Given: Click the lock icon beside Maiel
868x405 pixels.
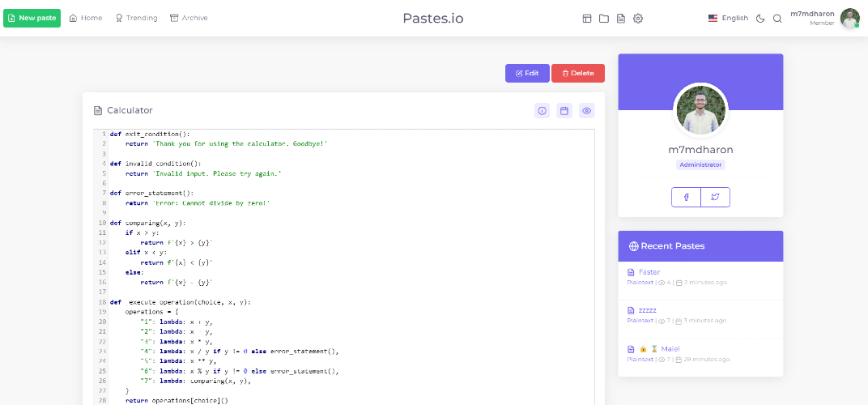Looking at the screenshot, I should [x=643, y=349].
